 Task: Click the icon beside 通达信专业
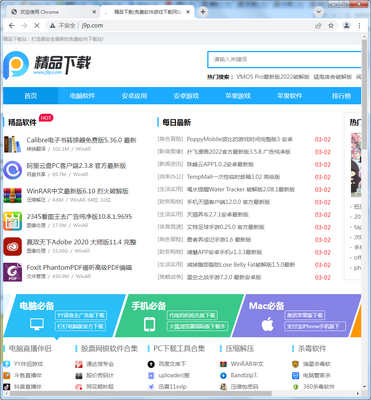tap(79, 364)
